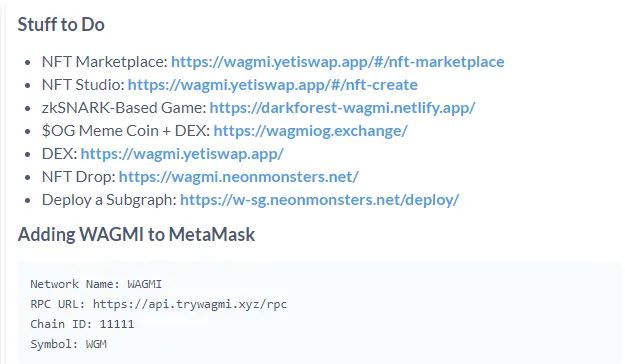Open the wagmi.neonmonsters.net NFT Drop link
This screenshot has height=364, width=625.
(x=239, y=177)
